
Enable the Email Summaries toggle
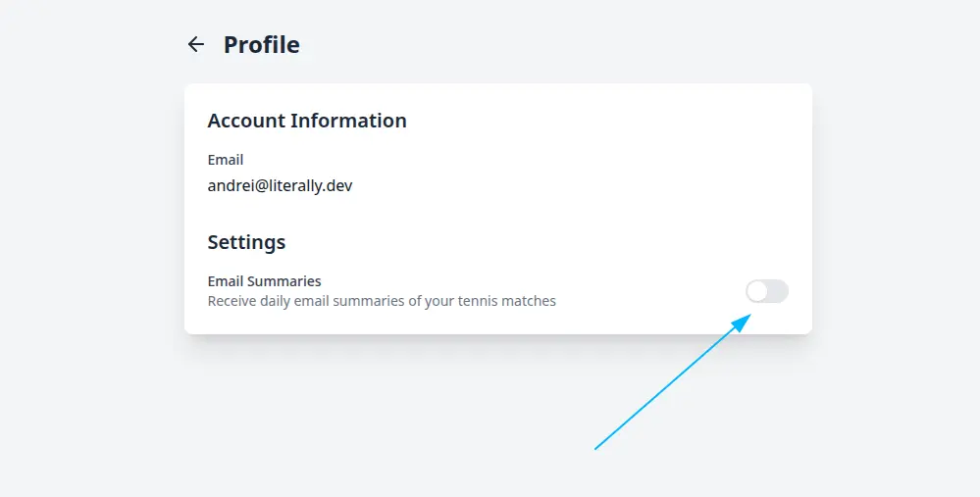767,291
